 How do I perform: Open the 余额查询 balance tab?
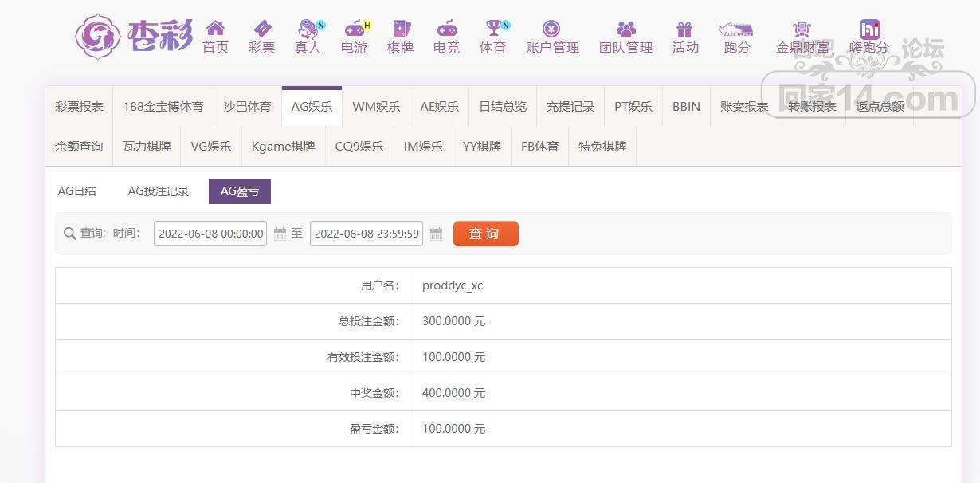(x=79, y=147)
